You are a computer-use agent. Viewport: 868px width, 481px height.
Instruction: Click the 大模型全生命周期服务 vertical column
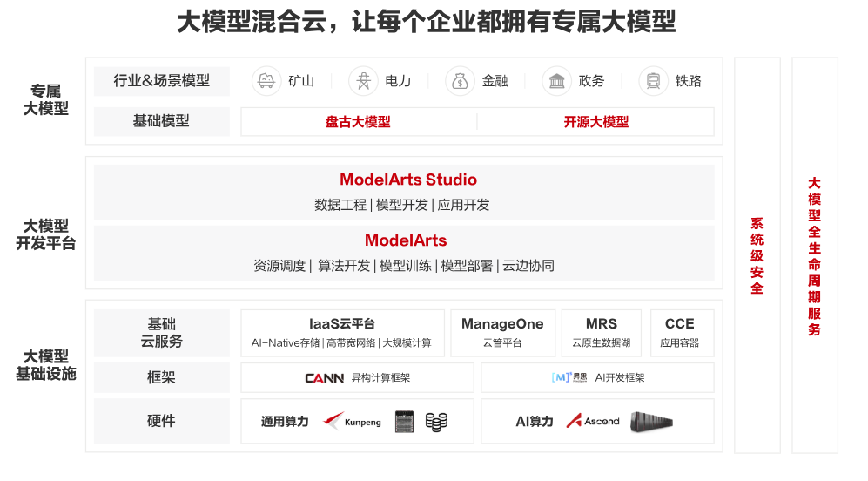coord(814,255)
